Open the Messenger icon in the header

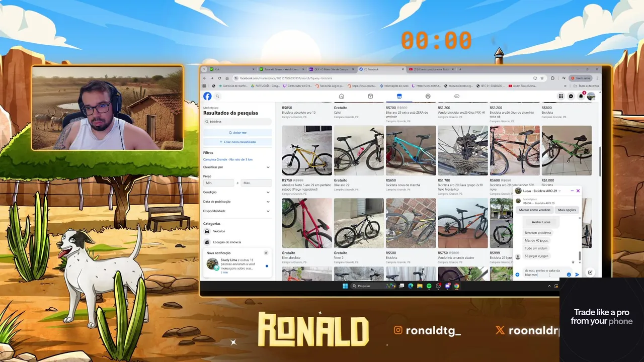click(571, 96)
